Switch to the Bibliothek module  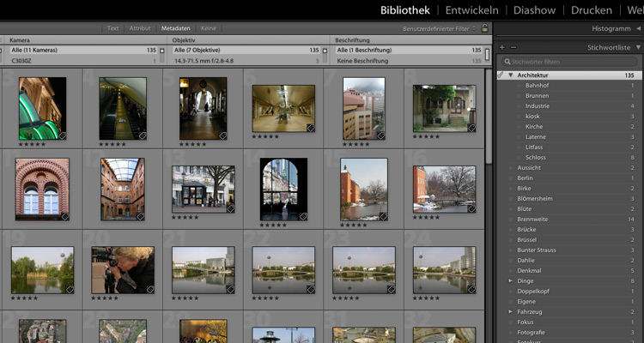click(405, 10)
